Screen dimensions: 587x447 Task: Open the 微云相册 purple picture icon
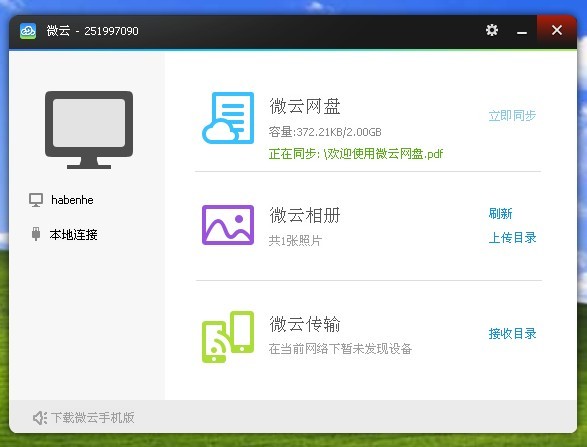(x=228, y=225)
